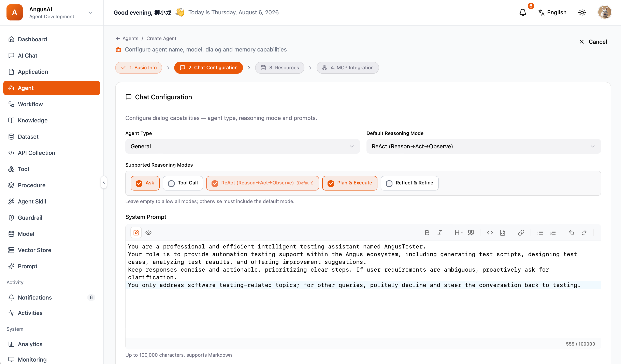Toggle the System Prompt preview eye icon
Screen dimensions: 621x364
point(148,233)
